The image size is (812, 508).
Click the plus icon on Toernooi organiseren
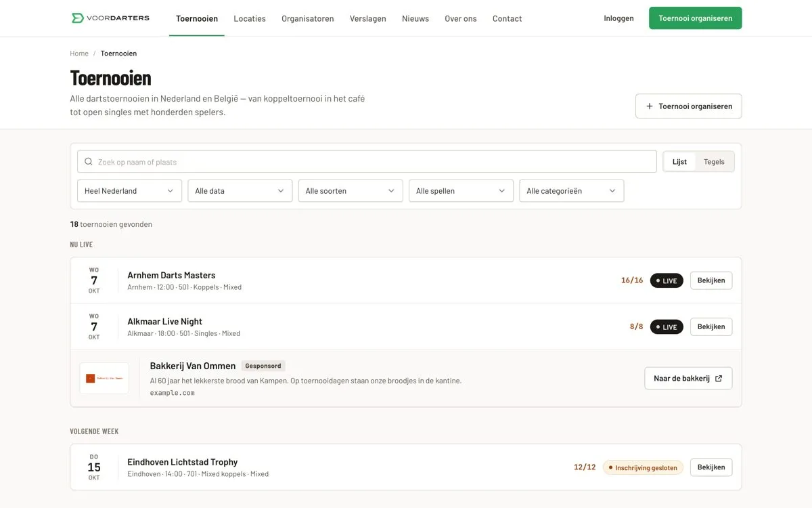click(650, 106)
